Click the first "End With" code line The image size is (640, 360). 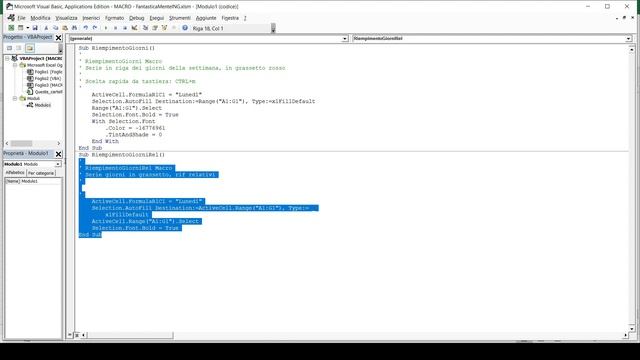105,141
